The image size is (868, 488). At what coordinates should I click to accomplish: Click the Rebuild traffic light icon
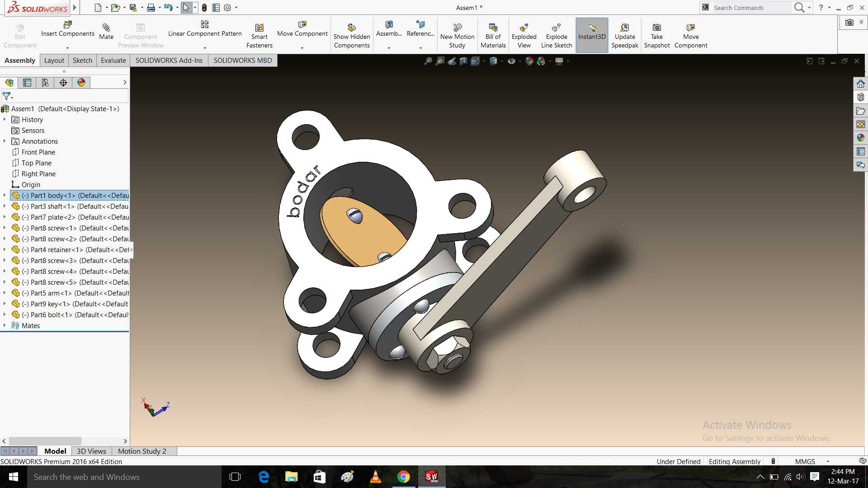(204, 8)
